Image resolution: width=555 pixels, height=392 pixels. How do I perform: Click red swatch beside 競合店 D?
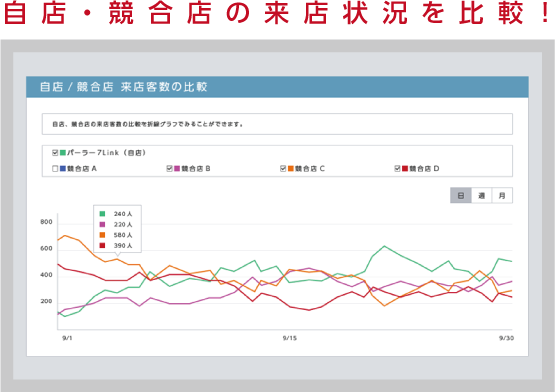tap(405, 169)
